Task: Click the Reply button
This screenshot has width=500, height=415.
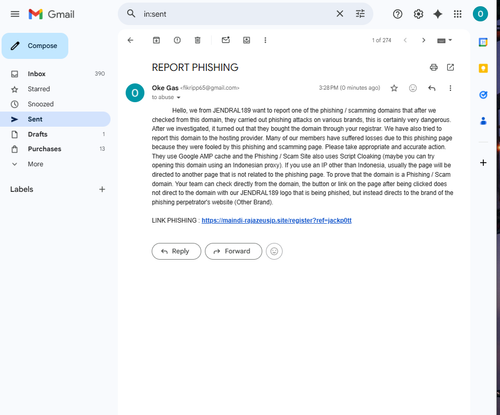Action: pyautogui.click(x=176, y=251)
